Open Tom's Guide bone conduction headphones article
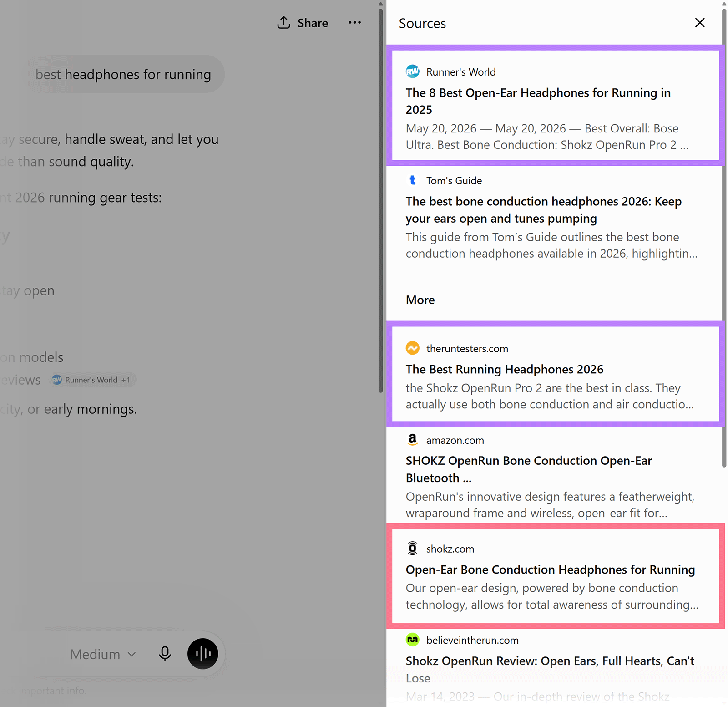 click(544, 210)
